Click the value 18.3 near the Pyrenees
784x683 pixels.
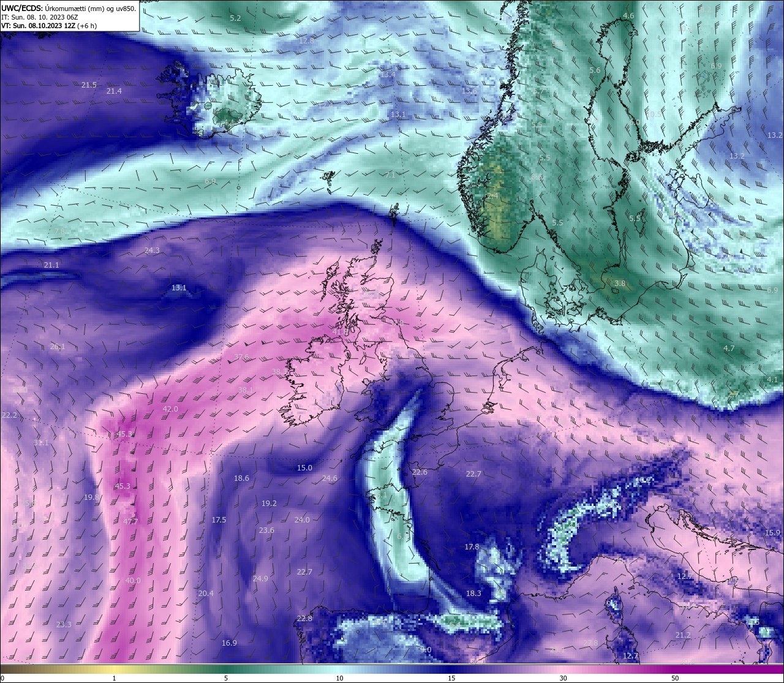473,593
